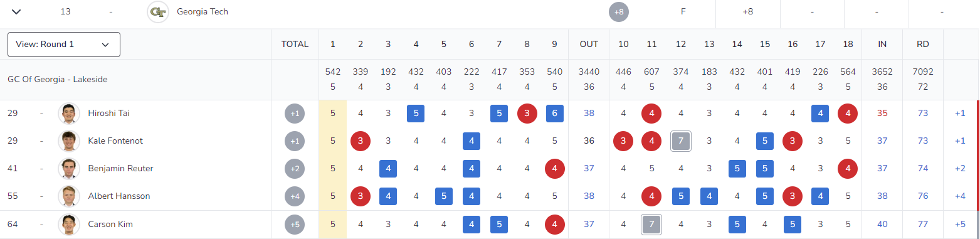Click Benjamin Reuter's avatar
This screenshot has height=239, width=980.
tap(68, 169)
